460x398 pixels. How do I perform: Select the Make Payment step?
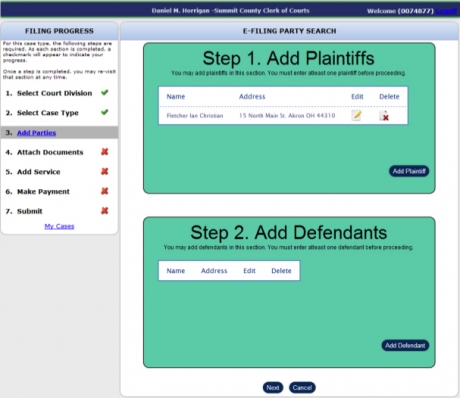point(43,192)
